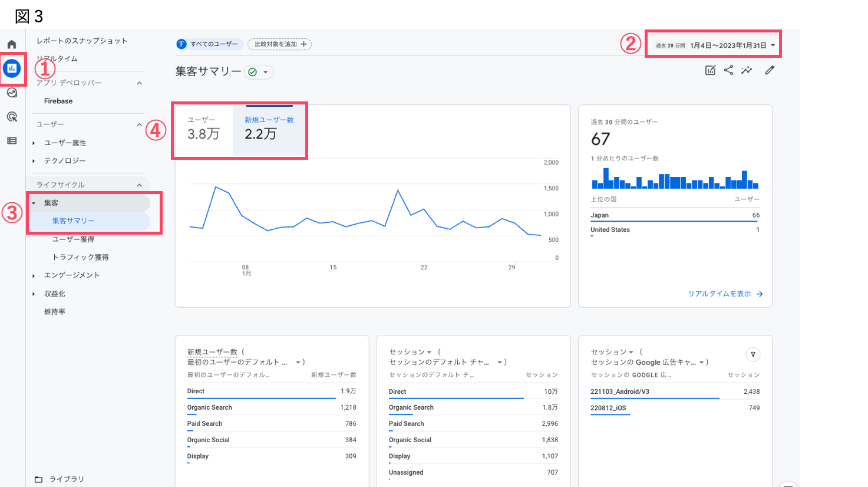Screen dimensions: 868x487
Task: Click the plus icon in 比較対象を追加
Action: (x=303, y=44)
